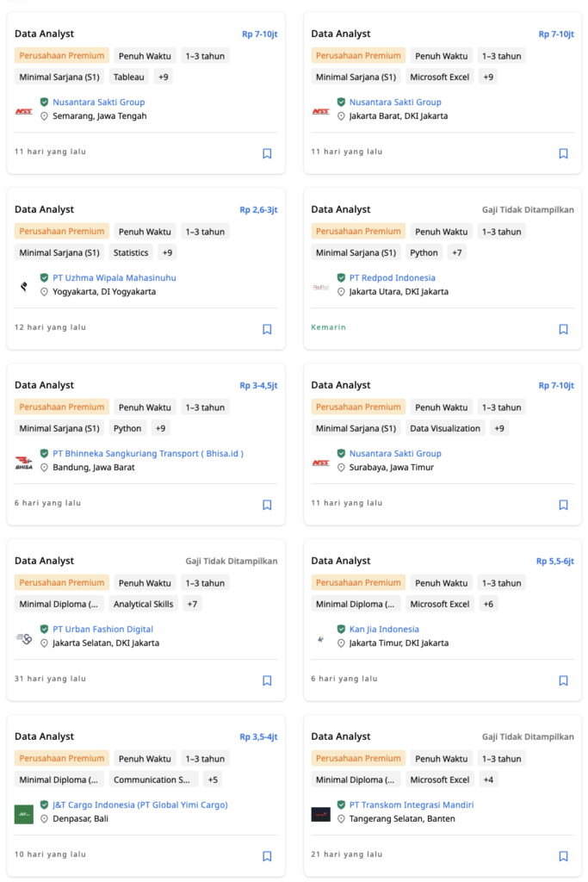Screen dimensions: 588x882
Task: Bookmark the PT Transkom Integrasi Mandiri job
Action: click(x=563, y=856)
